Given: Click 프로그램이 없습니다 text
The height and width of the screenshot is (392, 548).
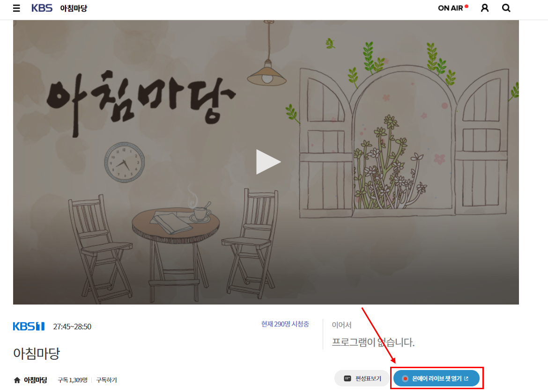Looking at the screenshot, I should [x=373, y=342].
